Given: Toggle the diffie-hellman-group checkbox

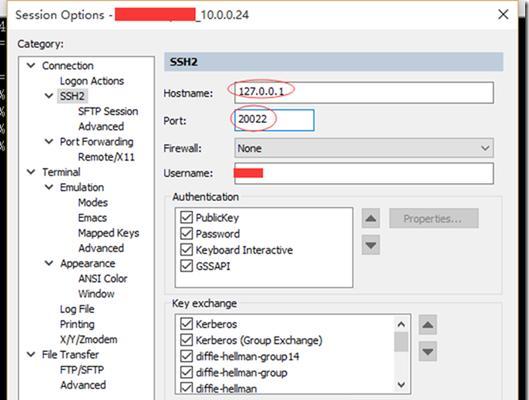Looking at the screenshot, I should tap(186, 372).
